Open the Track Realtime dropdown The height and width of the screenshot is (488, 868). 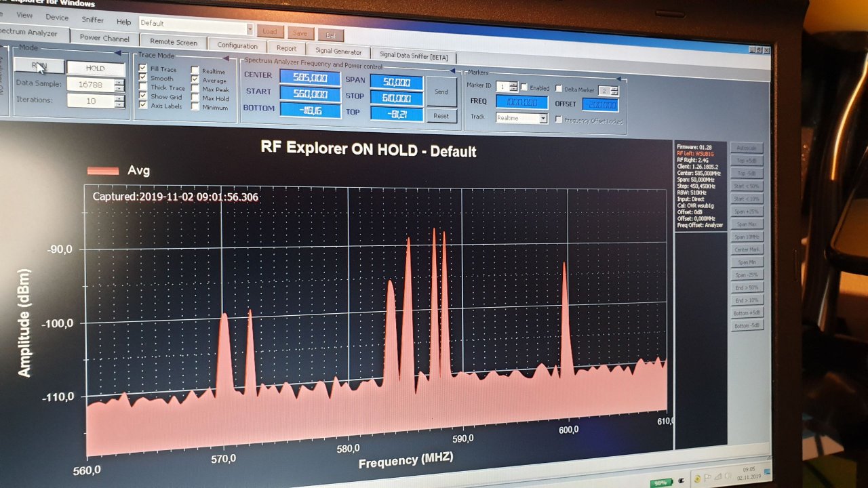click(x=543, y=119)
